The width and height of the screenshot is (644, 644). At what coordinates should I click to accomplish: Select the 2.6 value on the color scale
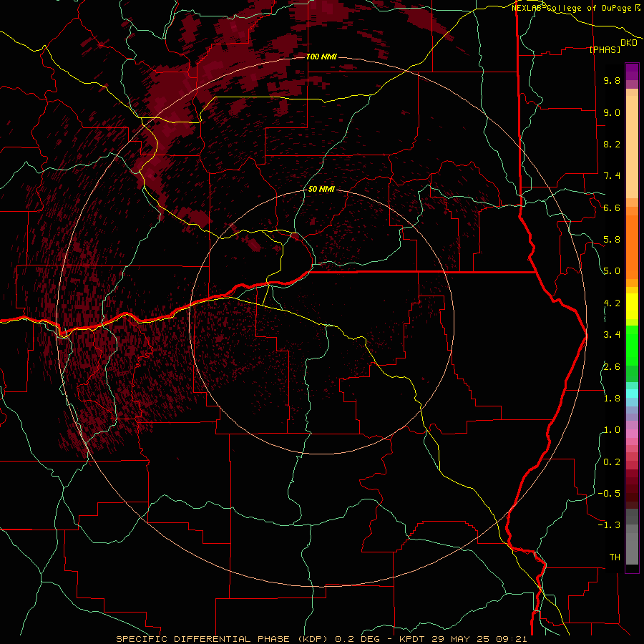(612, 367)
